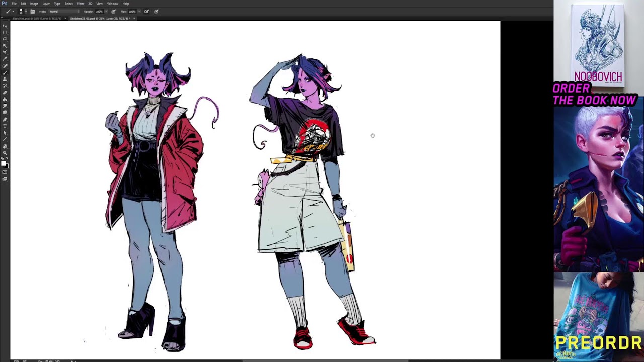Open the Flow slider dropdown arrow
644x362 pixels.
(139, 12)
